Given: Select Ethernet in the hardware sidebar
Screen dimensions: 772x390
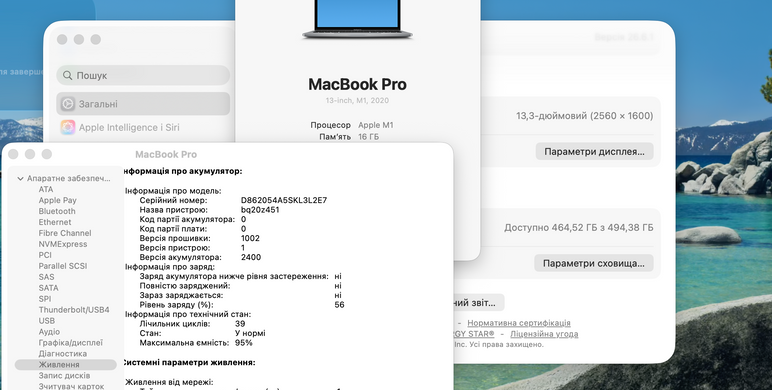Looking at the screenshot, I should coord(55,222).
